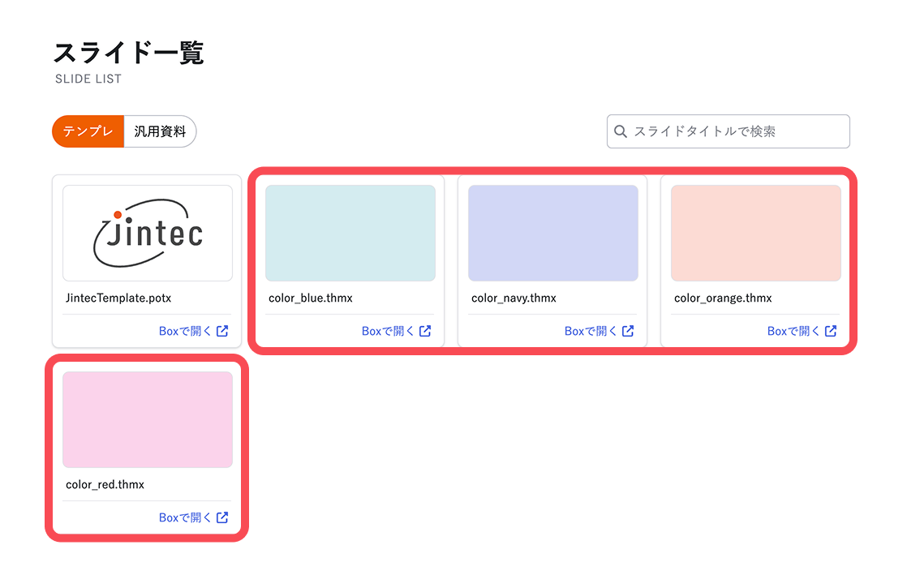Click Boxで開く text for color_orange.thmx
Viewport: 907px width, 588px height.
click(793, 331)
